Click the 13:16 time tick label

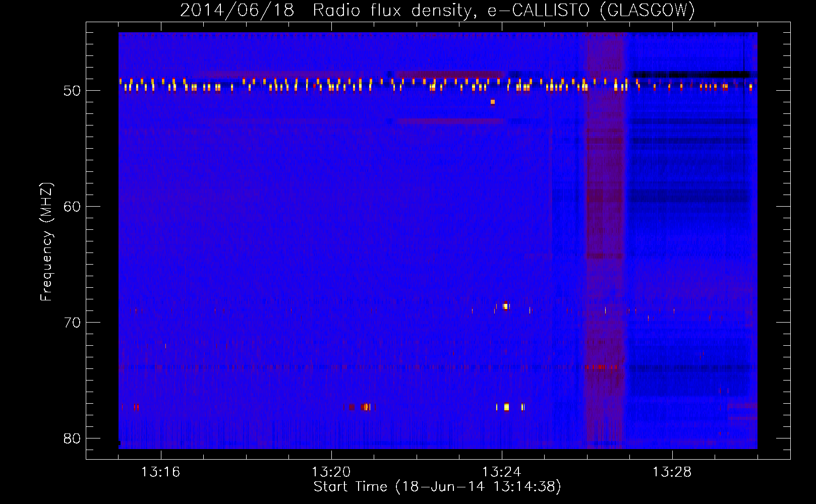click(x=160, y=472)
